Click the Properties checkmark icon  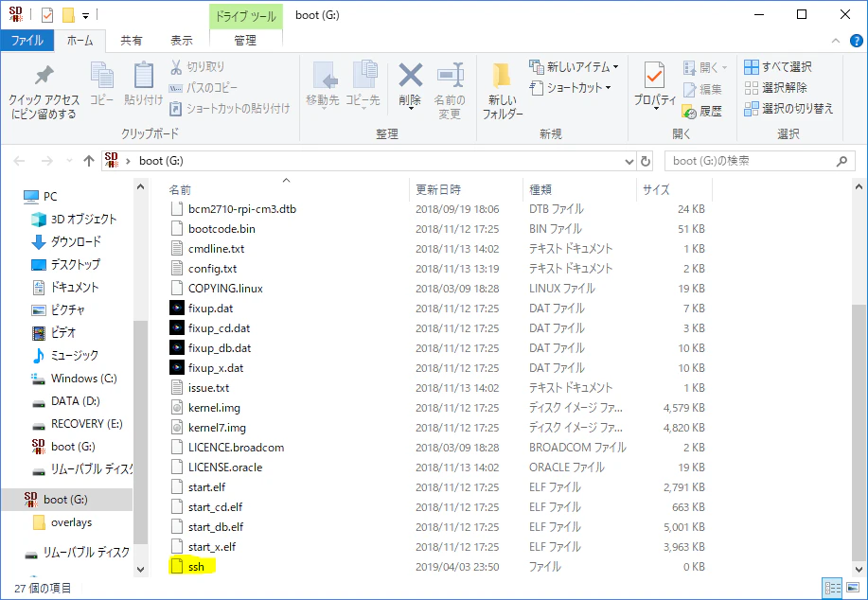click(x=654, y=76)
